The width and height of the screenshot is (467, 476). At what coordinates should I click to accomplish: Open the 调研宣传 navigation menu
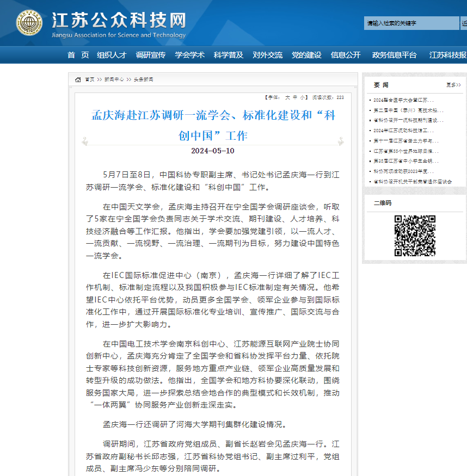[x=150, y=55]
